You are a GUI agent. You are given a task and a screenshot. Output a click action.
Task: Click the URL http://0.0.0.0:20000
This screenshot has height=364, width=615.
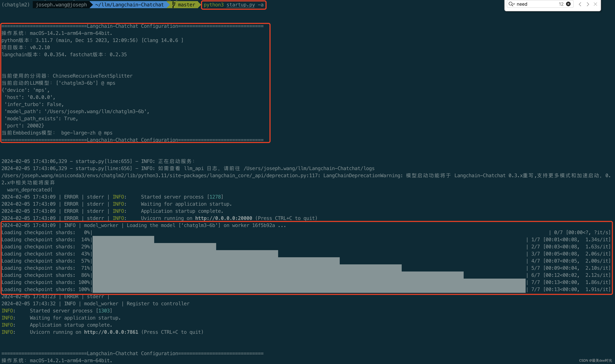pyautogui.click(x=224, y=218)
